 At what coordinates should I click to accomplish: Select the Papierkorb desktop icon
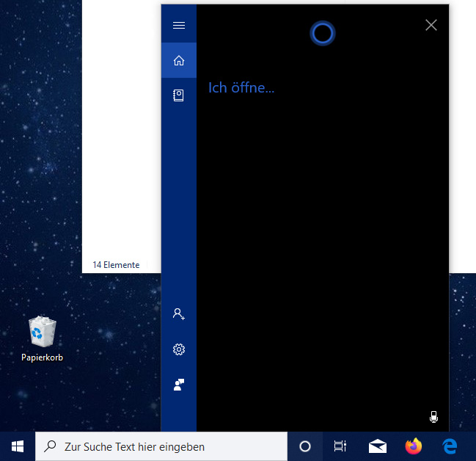(43, 339)
